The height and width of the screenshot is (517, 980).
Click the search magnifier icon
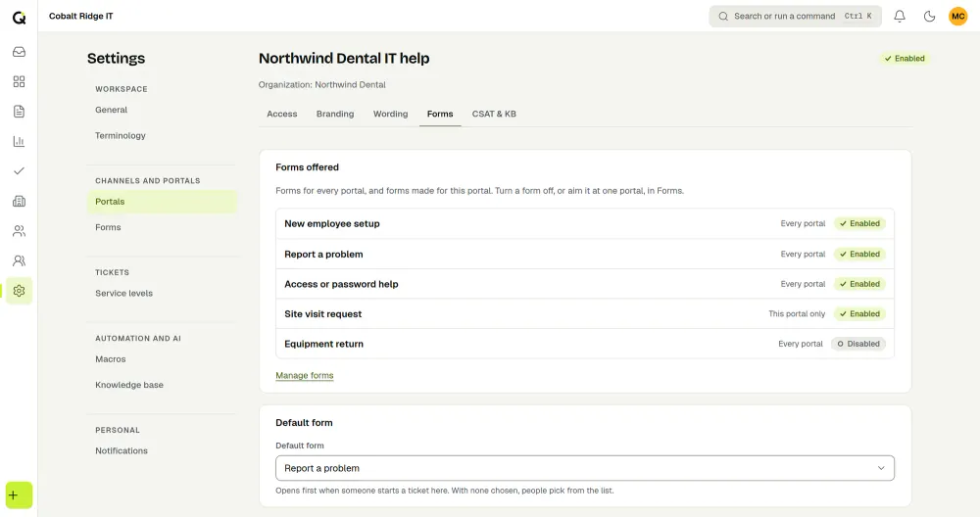pos(723,17)
